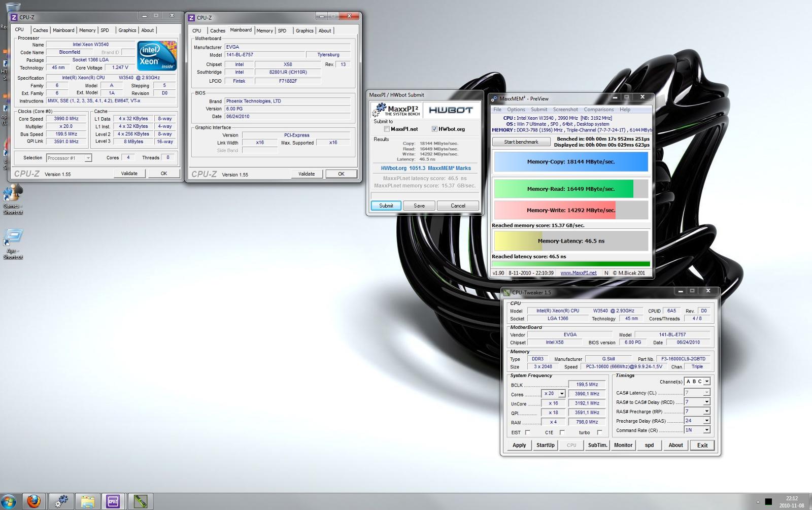Open the SPD tab in left CPU-Z
This screenshot has width=812, height=510.
[105, 30]
